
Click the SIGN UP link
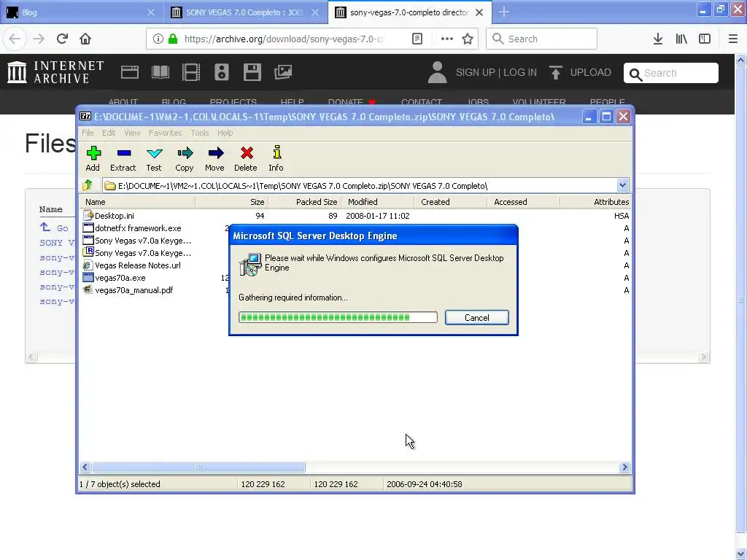[x=476, y=72]
